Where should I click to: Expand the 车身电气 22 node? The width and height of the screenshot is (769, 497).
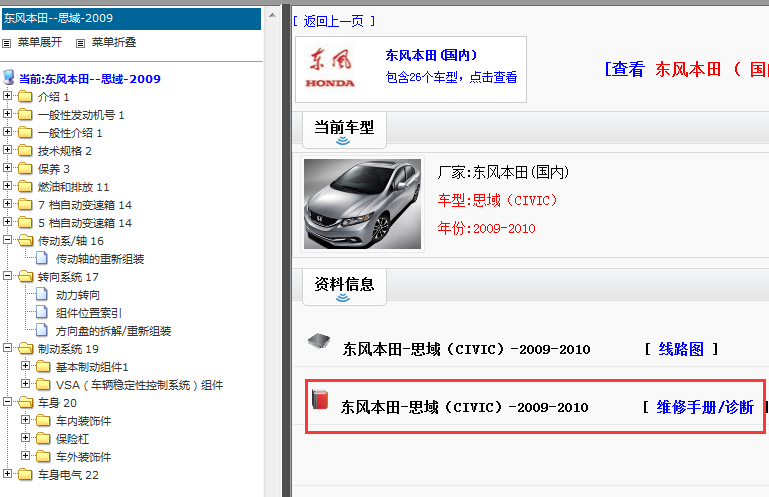pos(7,473)
